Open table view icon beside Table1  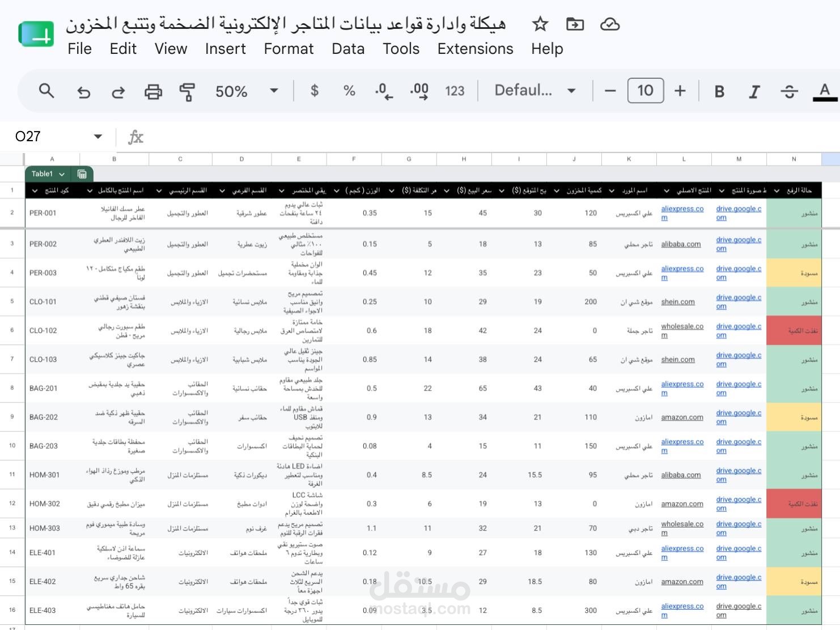[82, 174]
